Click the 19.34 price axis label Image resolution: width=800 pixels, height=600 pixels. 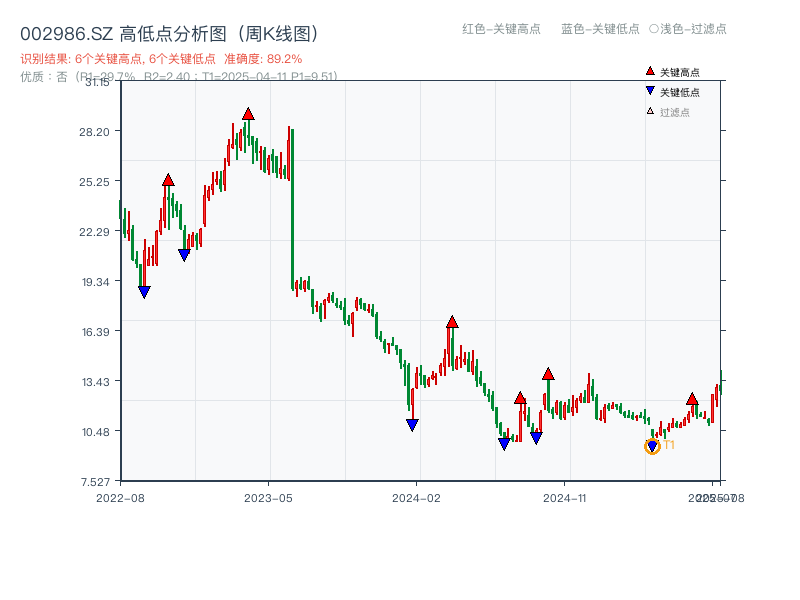click(100, 282)
